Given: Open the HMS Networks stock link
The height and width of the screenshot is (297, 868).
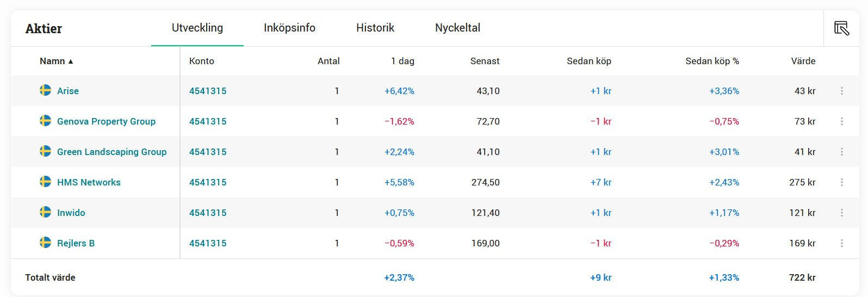Looking at the screenshot, I should click(89, 182).
